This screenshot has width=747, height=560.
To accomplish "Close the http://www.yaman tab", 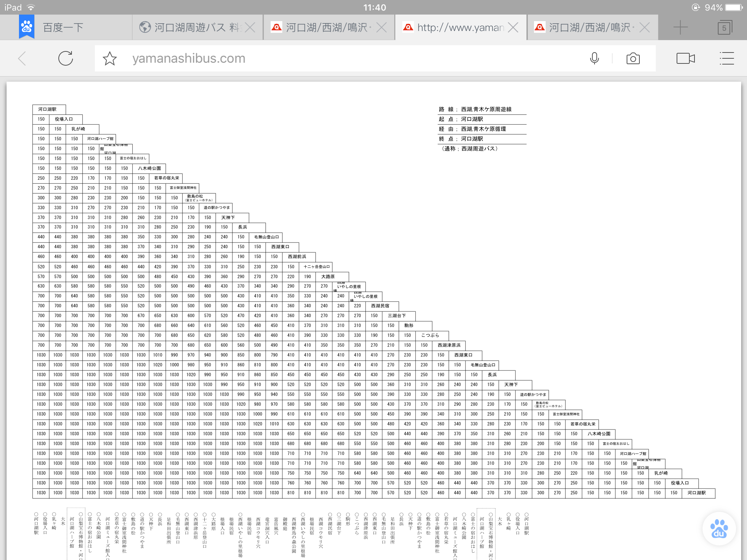I will [513, 27].
